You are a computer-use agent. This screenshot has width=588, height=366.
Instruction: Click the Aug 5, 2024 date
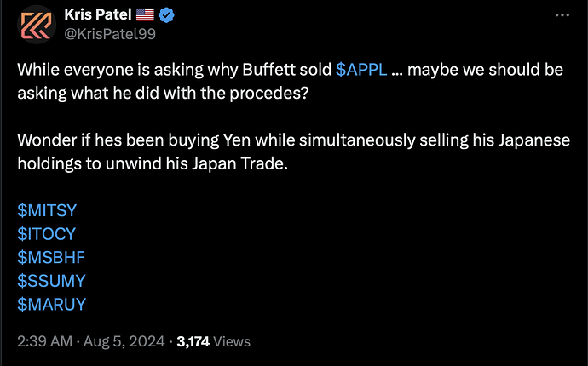[124, 341]
